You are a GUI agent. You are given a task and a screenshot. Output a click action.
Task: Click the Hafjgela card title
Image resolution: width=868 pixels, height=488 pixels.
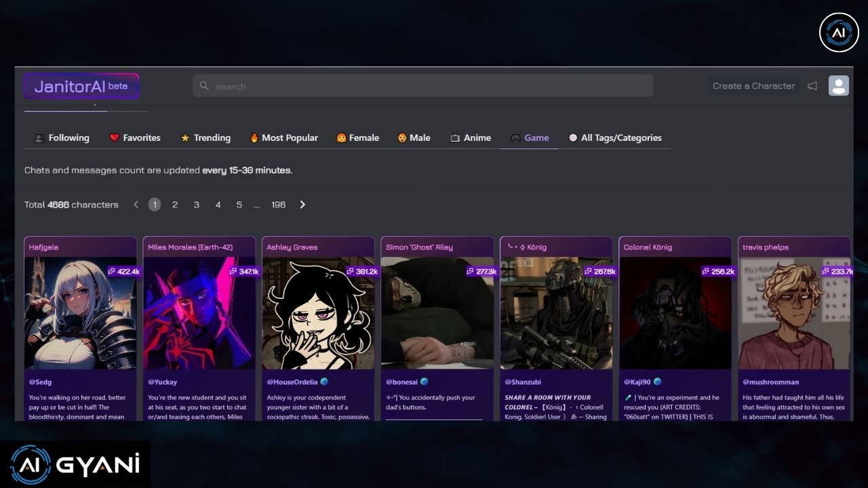point(44,247)
